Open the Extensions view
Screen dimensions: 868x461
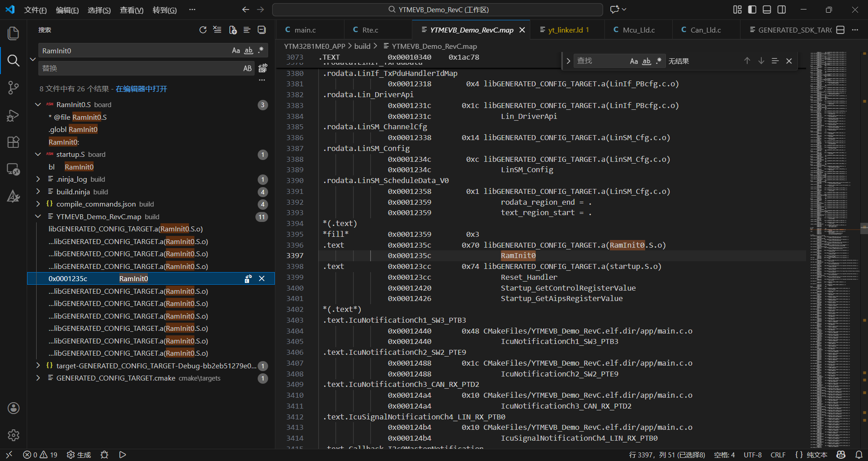tap(13, 142)
